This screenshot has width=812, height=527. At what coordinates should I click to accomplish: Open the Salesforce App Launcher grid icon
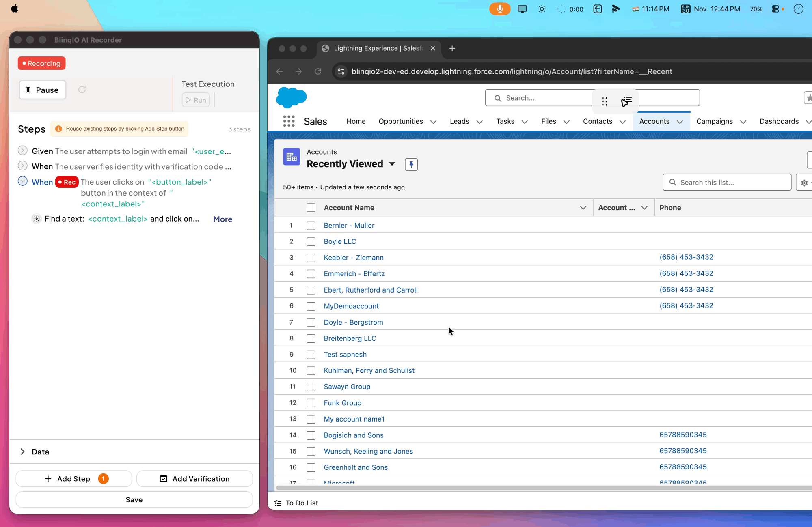point(289,121)
